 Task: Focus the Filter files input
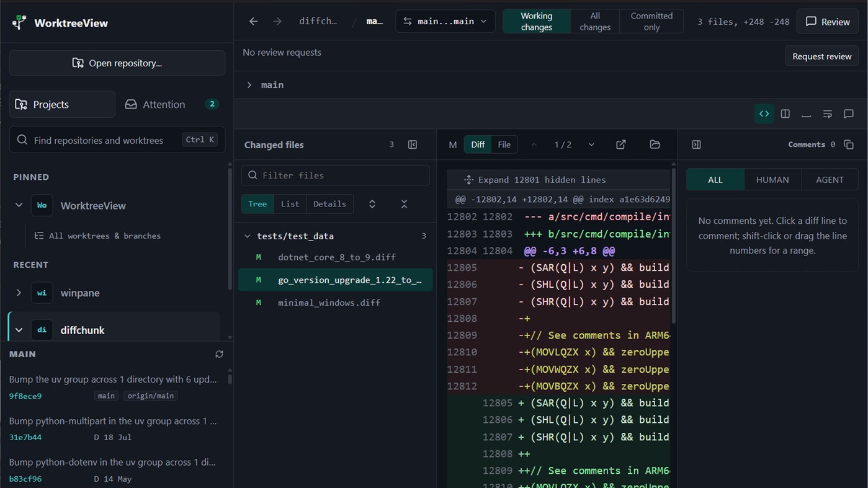click(335, 175)
